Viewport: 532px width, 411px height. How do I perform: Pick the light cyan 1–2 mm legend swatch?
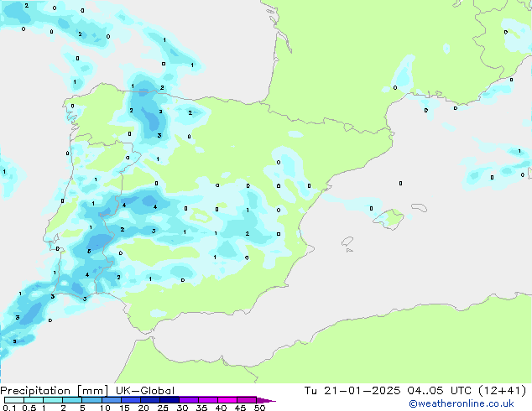tap(54, 400)
